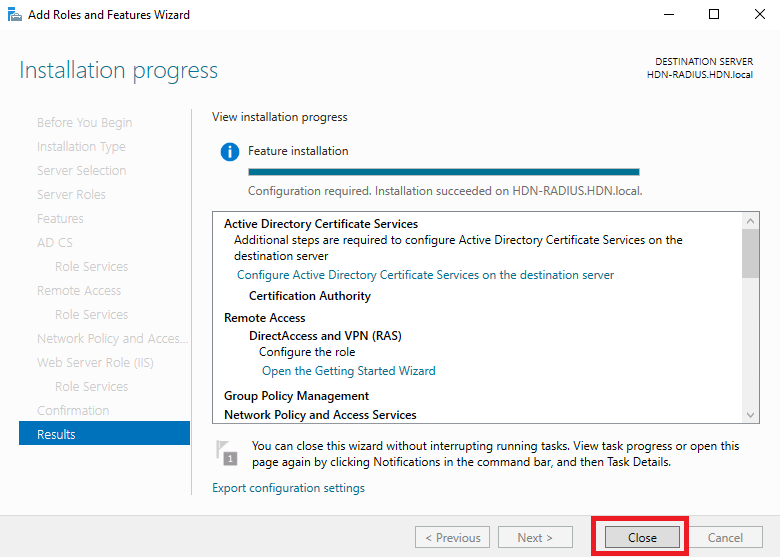The image size is (780, 557).
Task: Maximize the wizard window
Action: [714, 14]
